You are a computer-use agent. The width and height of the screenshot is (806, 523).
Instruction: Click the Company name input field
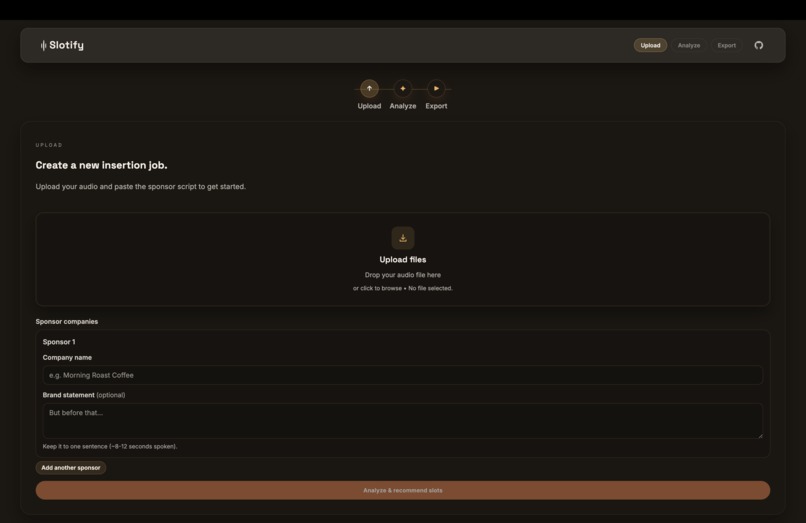tap(402, 375)
